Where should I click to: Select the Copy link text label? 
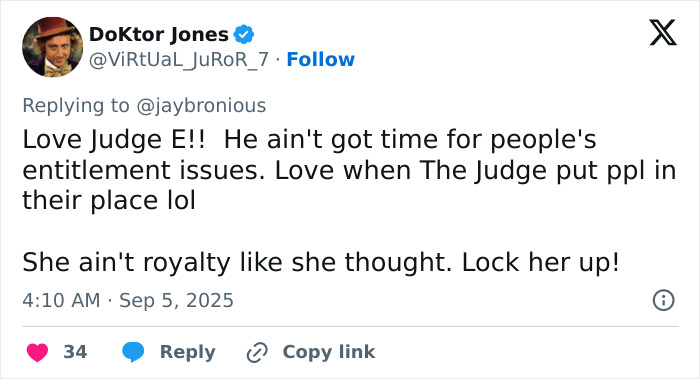tap(329, 352)
